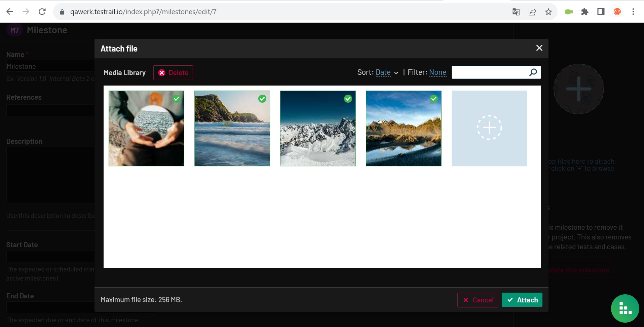Deselect checkmark on mountain lake reflection photo
644x327 pixels.
pos(434,99)
